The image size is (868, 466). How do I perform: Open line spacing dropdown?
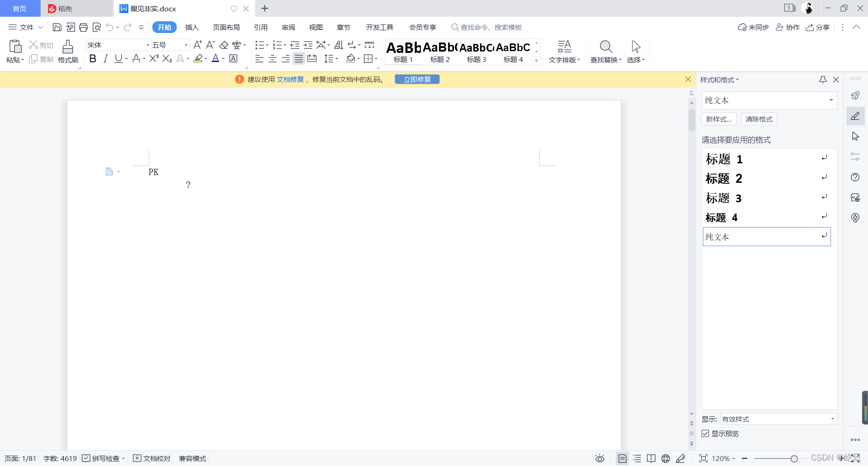[x=337, y=58]
